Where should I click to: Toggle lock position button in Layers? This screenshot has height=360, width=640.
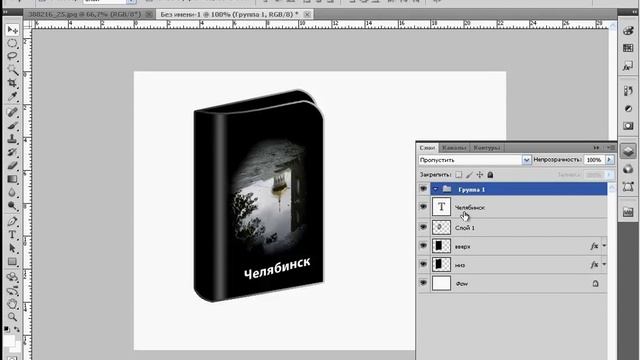[480, 175]
